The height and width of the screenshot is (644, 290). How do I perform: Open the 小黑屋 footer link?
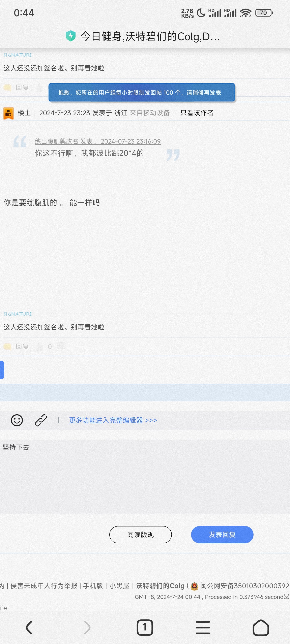(119, 586)
